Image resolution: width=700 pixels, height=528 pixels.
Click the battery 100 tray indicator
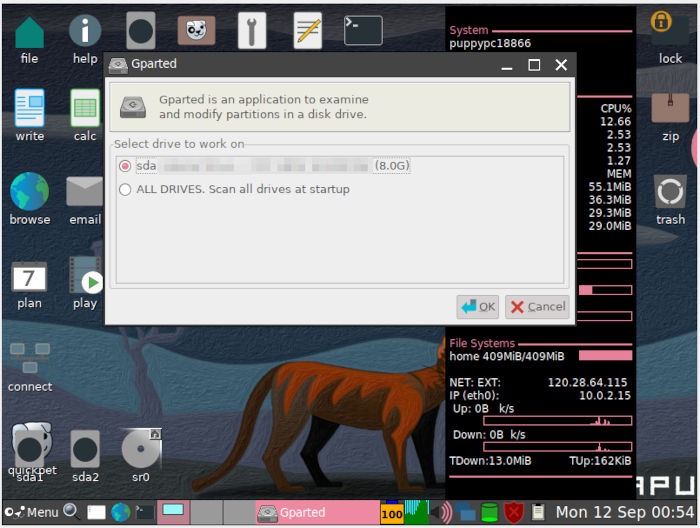pyautogui.click(x=392, y=513)
